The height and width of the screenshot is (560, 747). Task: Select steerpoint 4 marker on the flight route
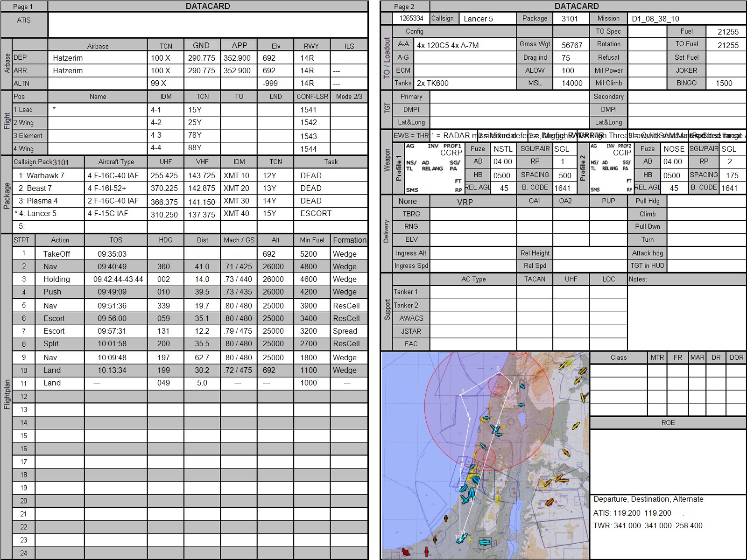pyautogui.click(x=469, y=419)
